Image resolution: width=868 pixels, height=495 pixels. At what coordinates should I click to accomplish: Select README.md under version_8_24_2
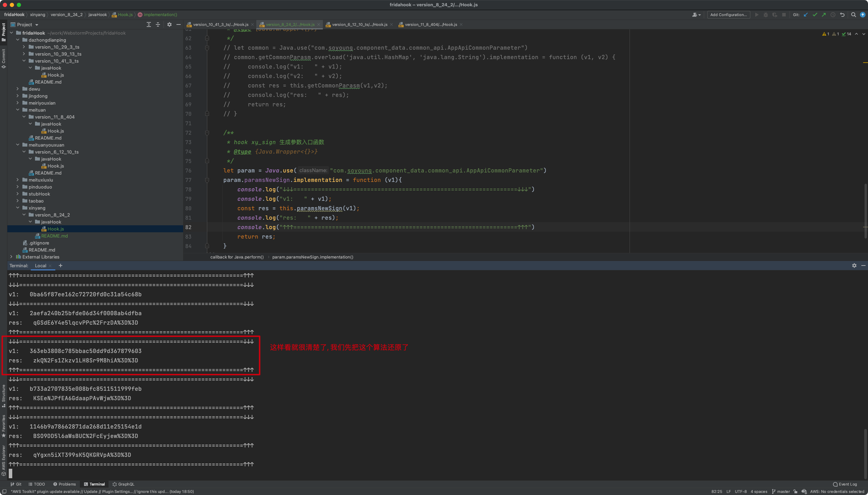tap(54, 236)
